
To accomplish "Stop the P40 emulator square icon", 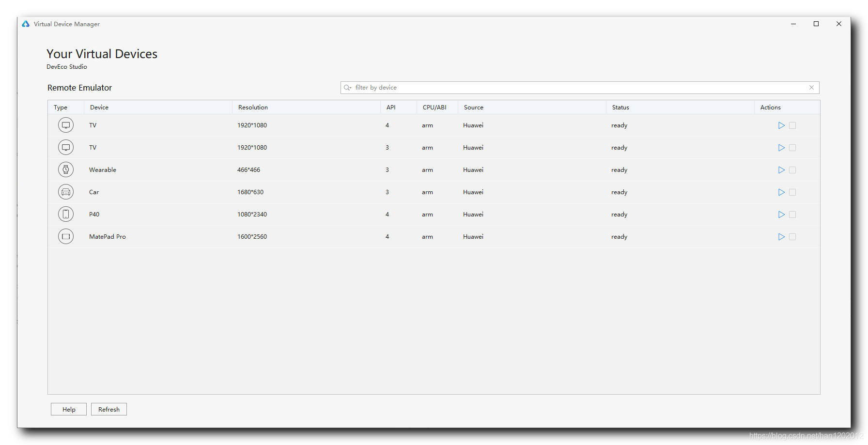I will pyautogui.click(x=792, y=215).
